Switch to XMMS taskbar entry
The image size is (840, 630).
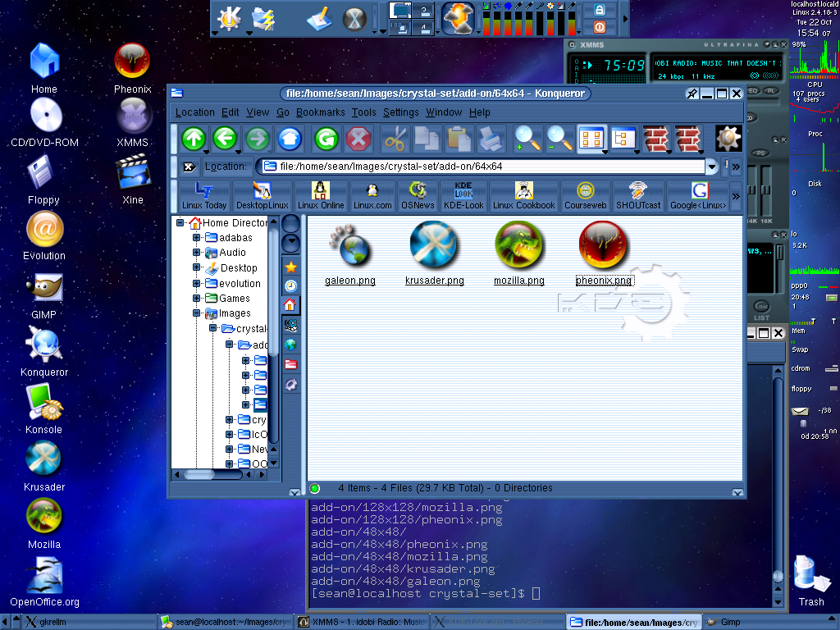coord(362,622)
